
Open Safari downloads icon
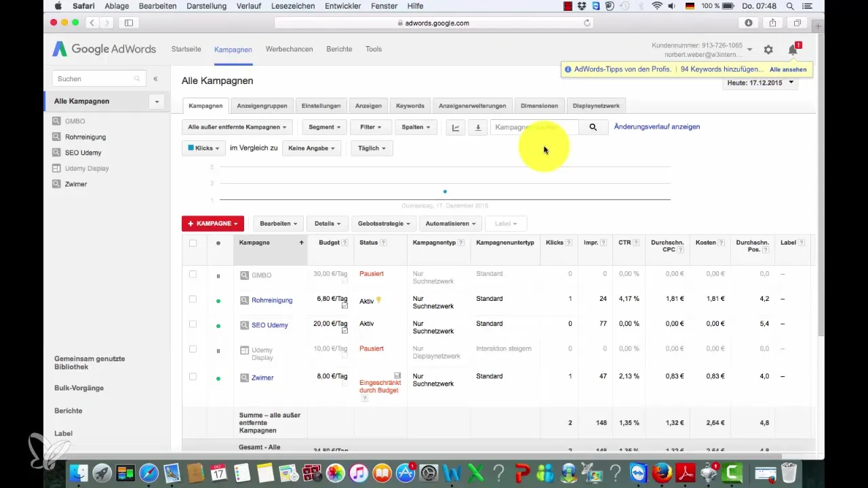749,23
